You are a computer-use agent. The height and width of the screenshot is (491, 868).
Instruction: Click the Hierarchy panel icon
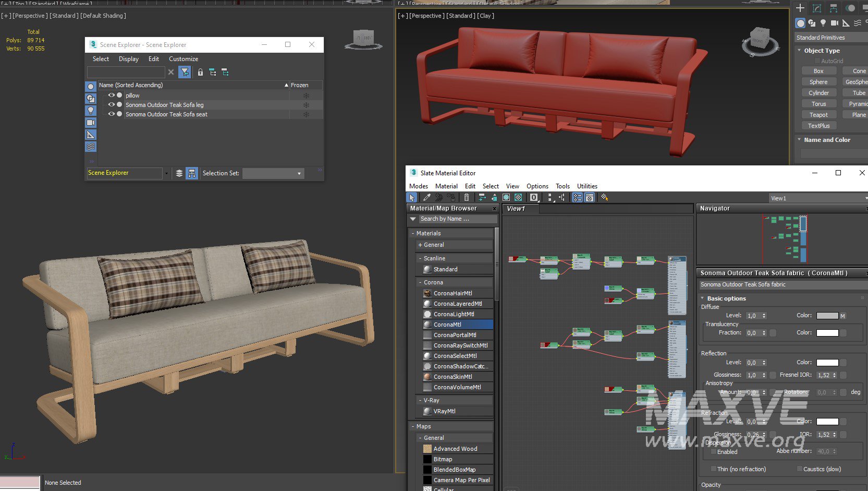pyautogui.click(x=834, y=8)
